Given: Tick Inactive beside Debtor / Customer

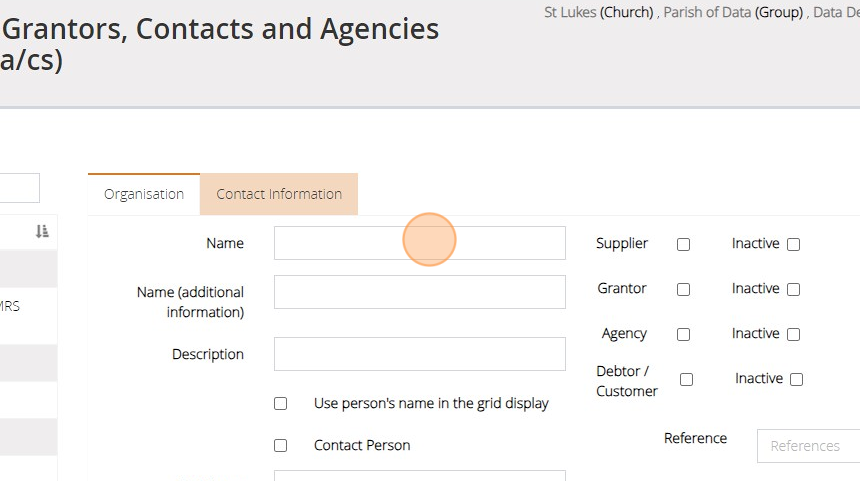Looking at the screenshot, I should tap(796, 379).
